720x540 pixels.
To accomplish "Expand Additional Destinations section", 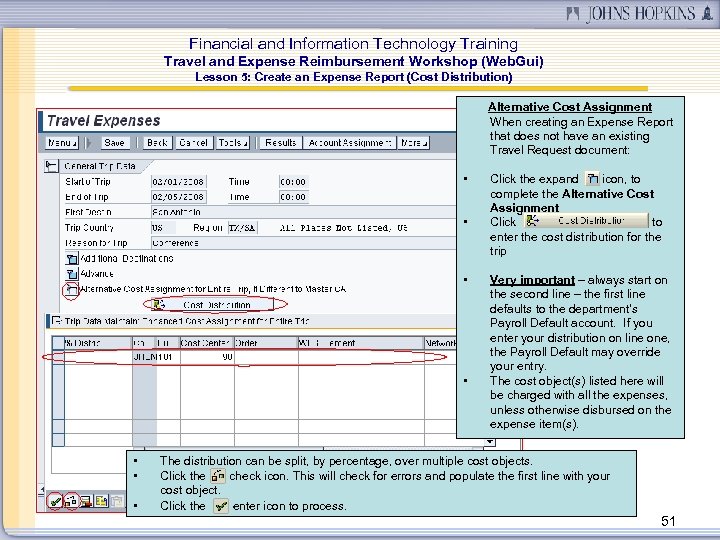I will point(72,259).
